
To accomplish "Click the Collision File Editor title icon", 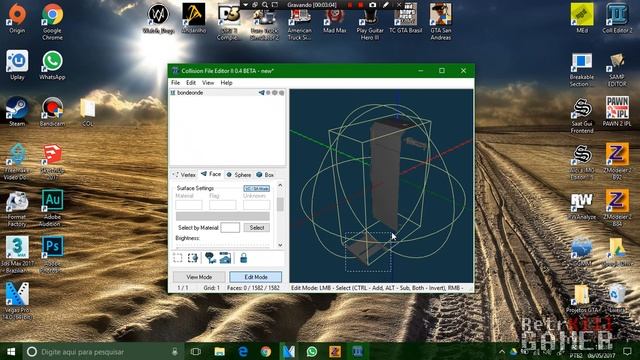I will coord(175,71).
